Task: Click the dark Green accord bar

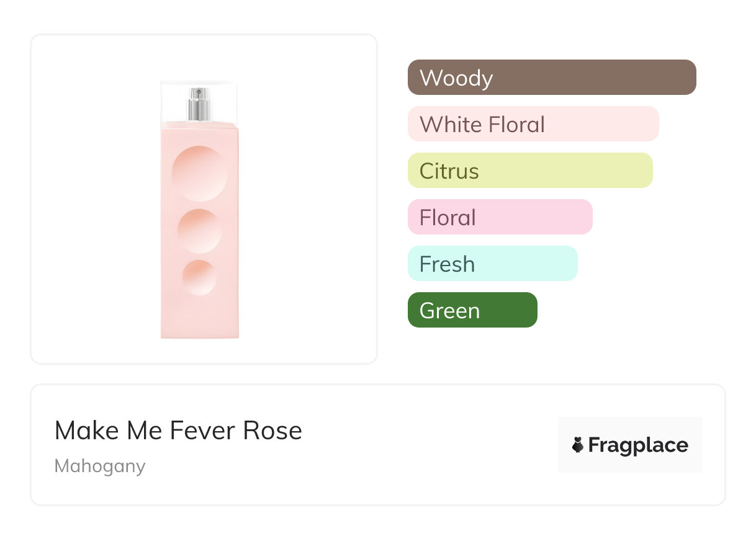Action: point(472,310)
